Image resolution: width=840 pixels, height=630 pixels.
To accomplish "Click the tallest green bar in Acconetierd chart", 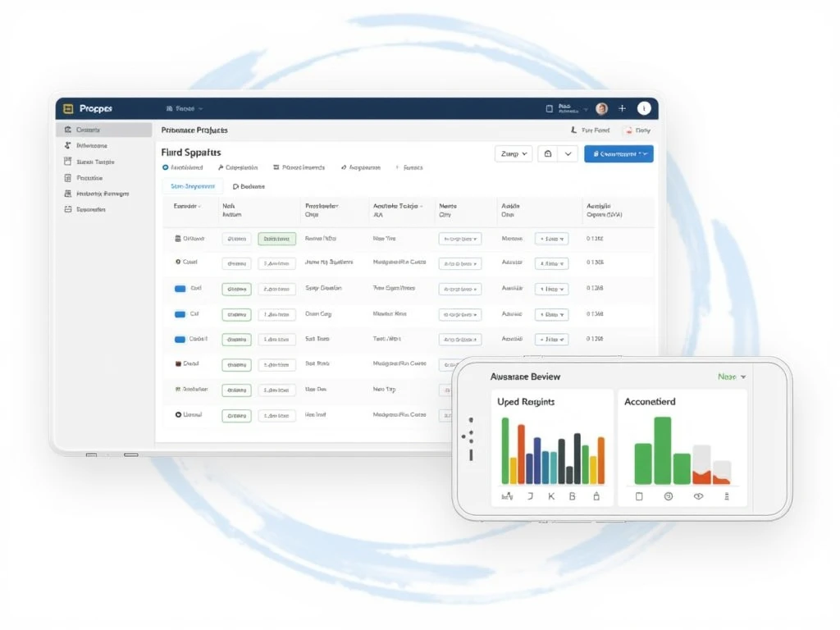I will 663,450.
